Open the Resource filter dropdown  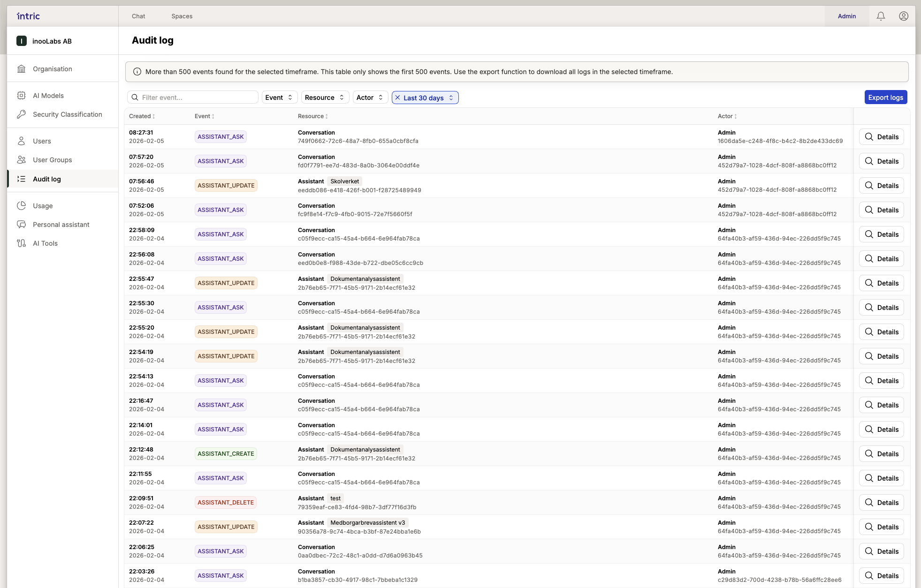coord(325,98)
